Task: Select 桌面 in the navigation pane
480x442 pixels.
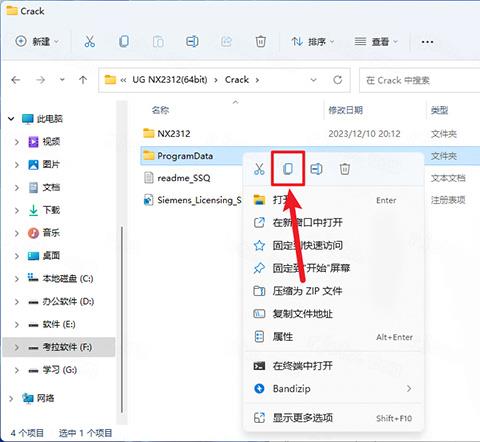Action: coord(59,256)
